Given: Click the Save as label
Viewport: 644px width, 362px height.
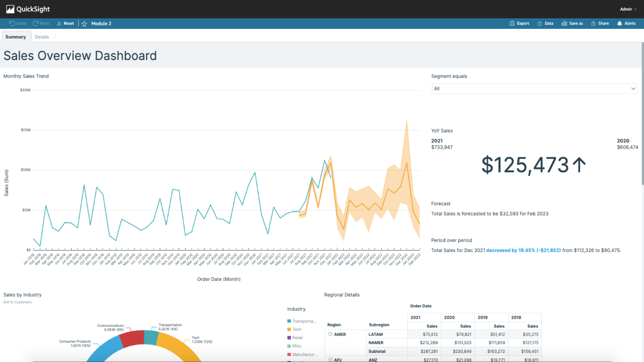Looking at the screenshot, I should click(x=576, y=23).
